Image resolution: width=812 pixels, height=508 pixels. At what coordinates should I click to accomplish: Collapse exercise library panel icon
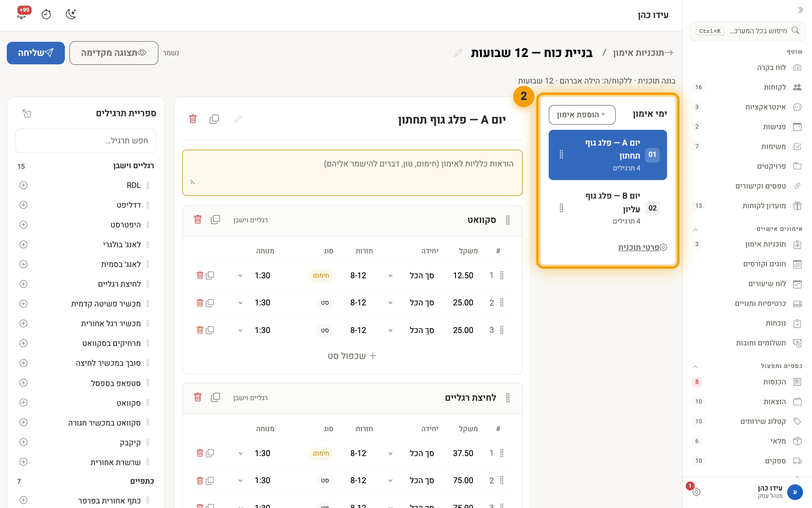point(27,113)
